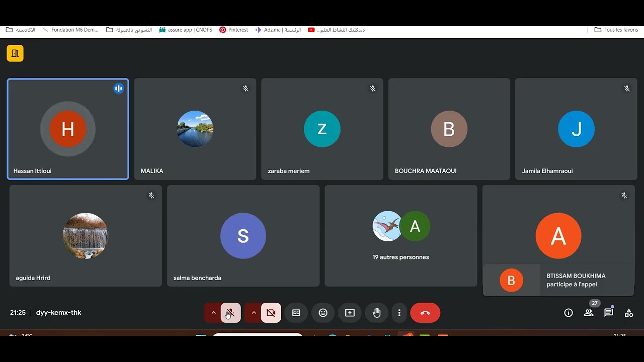Select Hassan Ittioui's video tile
The width and height of the screenshot is (644, 362).
coord(68,129)
